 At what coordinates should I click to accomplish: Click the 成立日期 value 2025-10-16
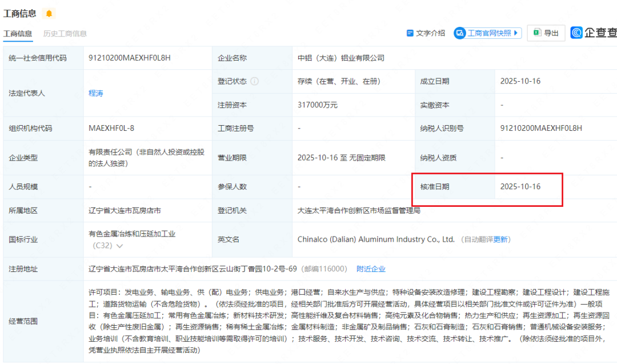click(520, 81)
